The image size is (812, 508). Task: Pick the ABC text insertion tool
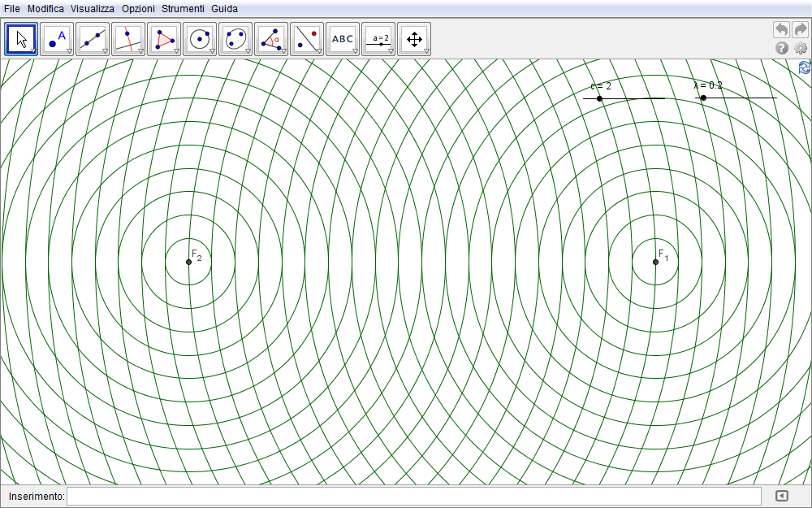click(x=343, y=39)
